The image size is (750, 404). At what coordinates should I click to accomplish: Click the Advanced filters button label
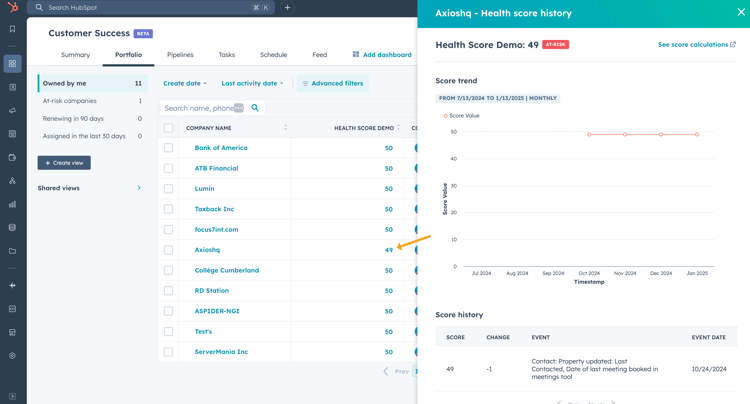pos(337,83)
